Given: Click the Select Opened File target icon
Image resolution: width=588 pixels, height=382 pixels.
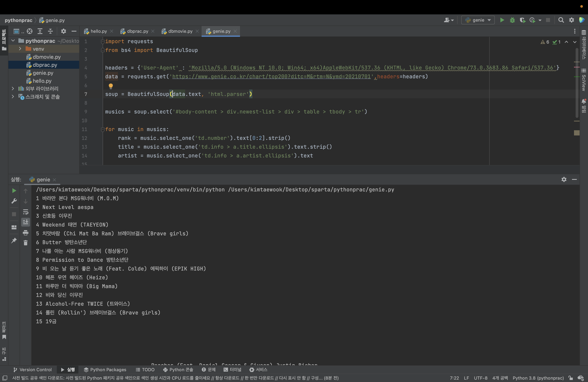Looking at the screenshot, I should (x=29, y=31).
